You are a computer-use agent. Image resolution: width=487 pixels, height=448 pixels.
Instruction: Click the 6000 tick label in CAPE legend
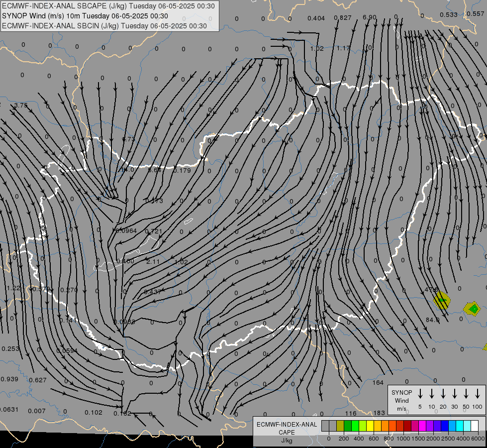[x=479, y=439]
